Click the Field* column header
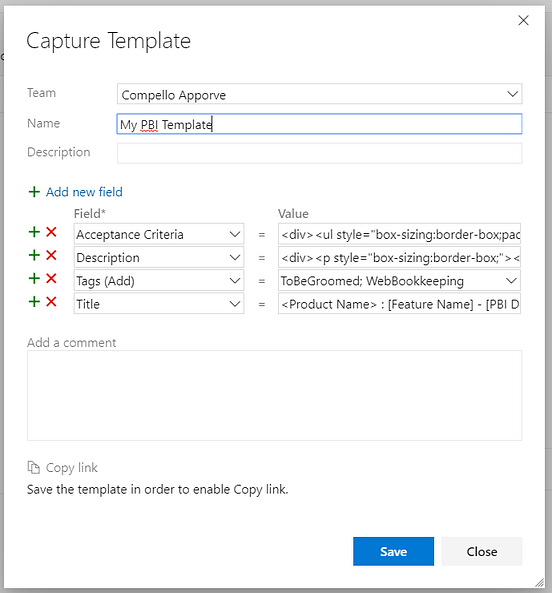The width and height of the screenshot is (552, 593). [90, 214]
